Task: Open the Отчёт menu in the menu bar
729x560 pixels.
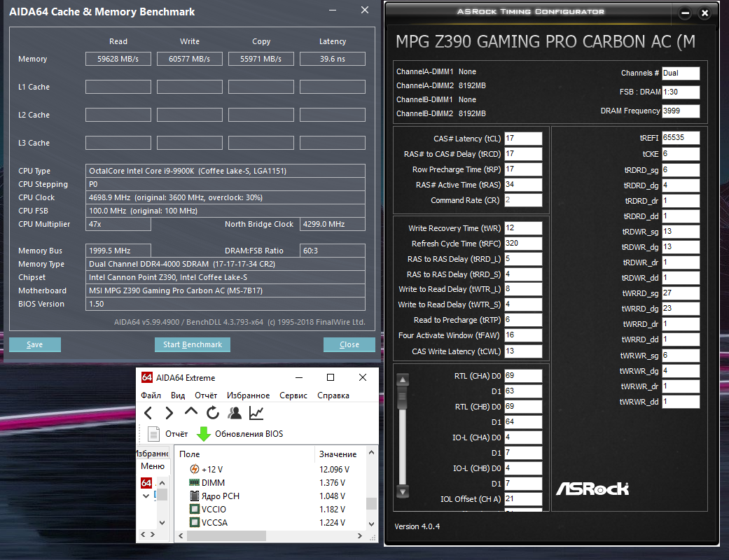Action: pos(206,395)
